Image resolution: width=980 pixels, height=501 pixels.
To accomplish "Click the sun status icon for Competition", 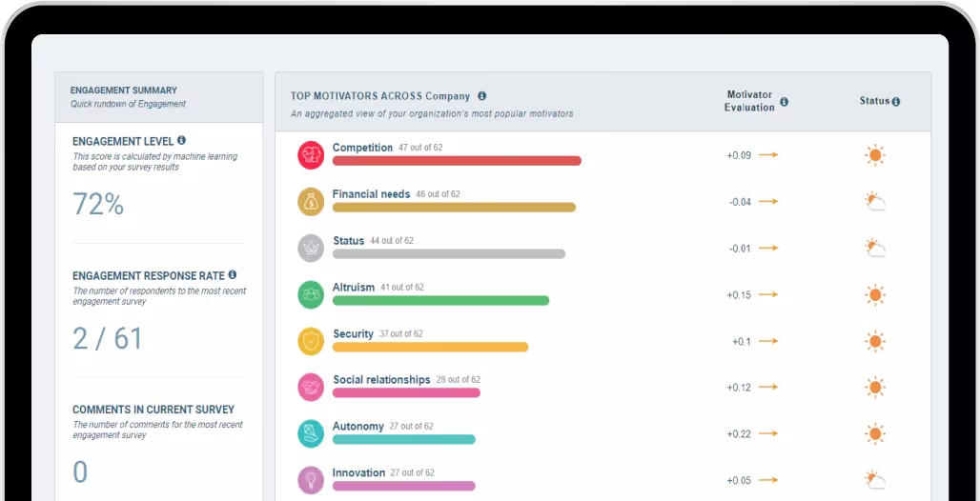I will pos(874,155).
